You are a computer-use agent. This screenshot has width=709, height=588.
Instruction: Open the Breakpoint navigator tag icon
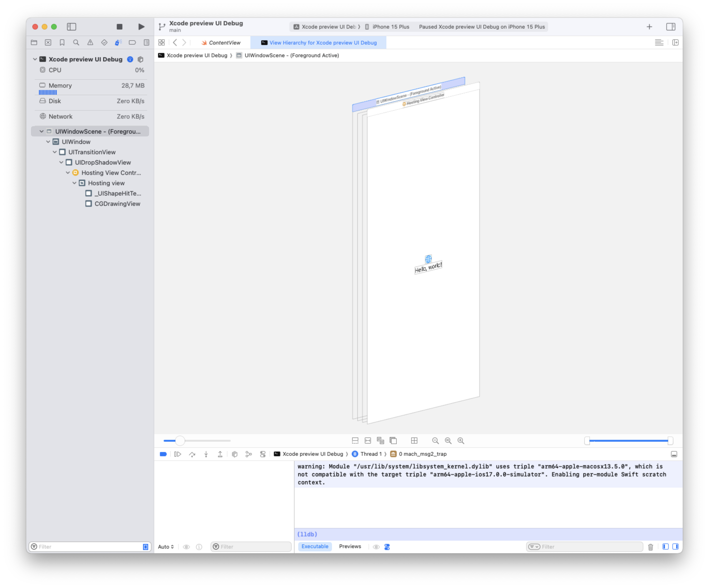click(x=132, y=42)
